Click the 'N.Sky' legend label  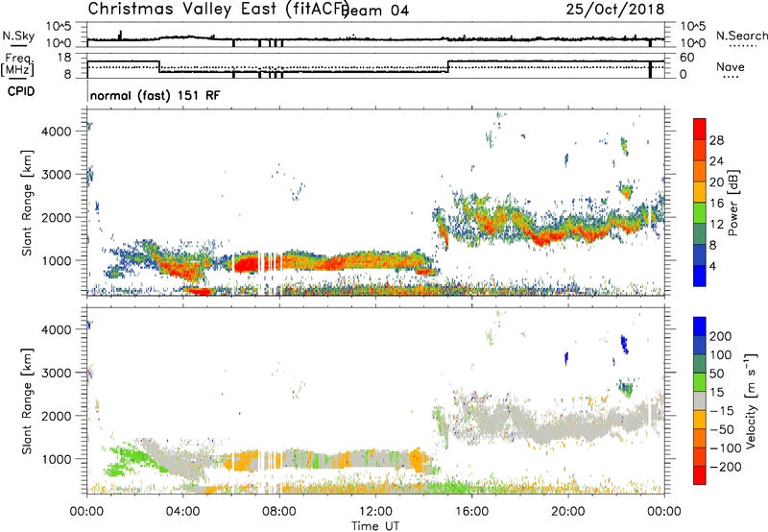click(18, 36)
